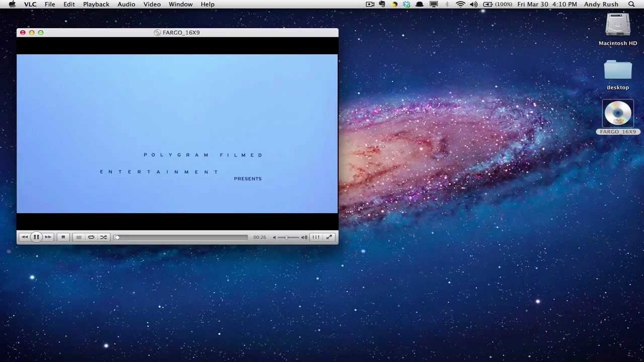Click the black hat menu bar icon
644x362 pixels.
[x=419, y=4]
